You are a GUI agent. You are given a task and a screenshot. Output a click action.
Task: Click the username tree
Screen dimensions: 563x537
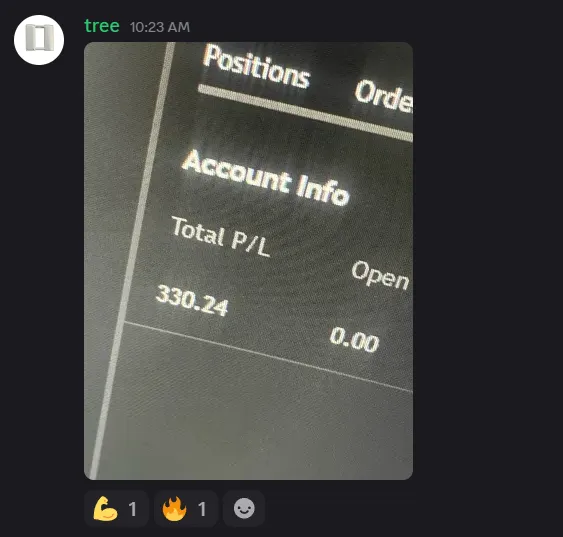[102, 26]
